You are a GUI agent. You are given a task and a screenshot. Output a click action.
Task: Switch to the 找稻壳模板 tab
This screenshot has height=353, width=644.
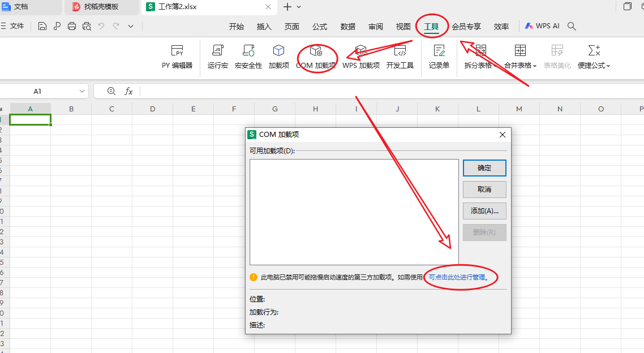pyautogui.click(x=101, y=7)
